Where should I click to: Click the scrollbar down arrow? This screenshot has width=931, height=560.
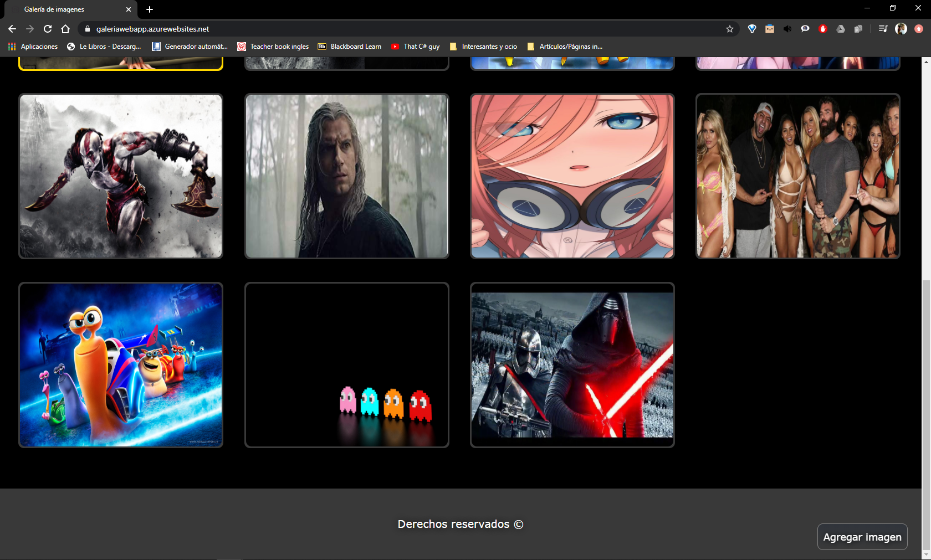(926, 554)
